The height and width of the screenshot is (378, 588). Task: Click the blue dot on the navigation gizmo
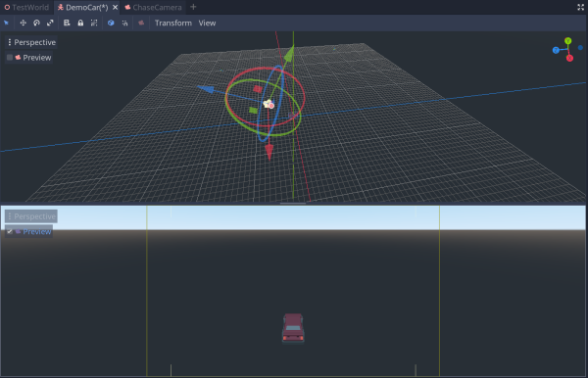pos(580,48)
